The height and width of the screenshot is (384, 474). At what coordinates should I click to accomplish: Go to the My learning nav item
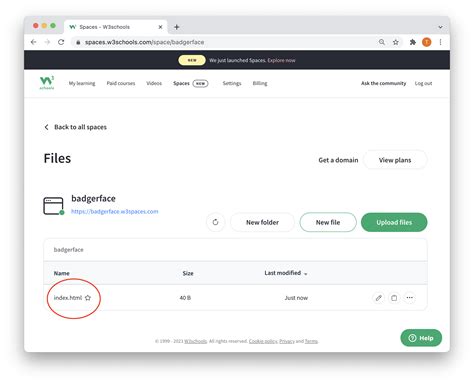(x=82, y=83)
